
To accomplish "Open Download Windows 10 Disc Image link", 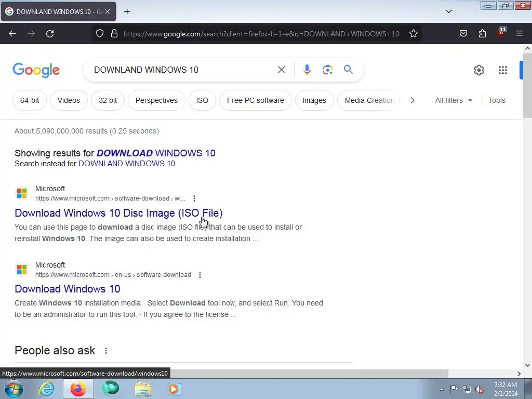I will click(118, 212).
